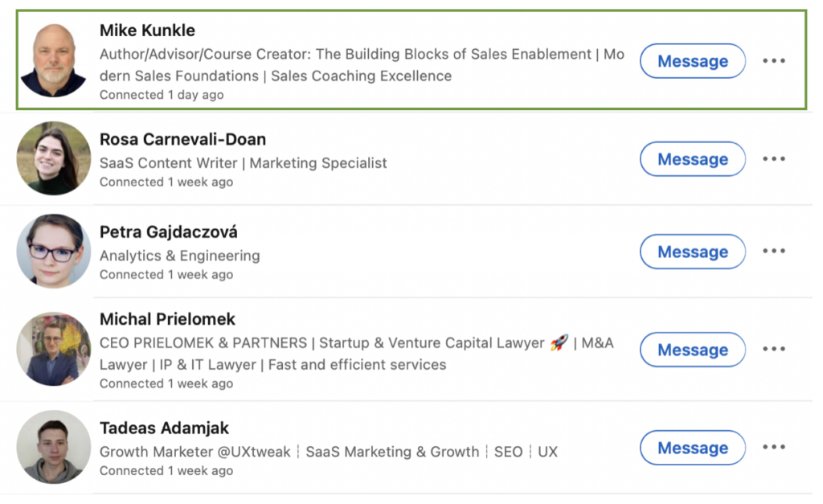Message Michal Prielomek

(692, 350)
